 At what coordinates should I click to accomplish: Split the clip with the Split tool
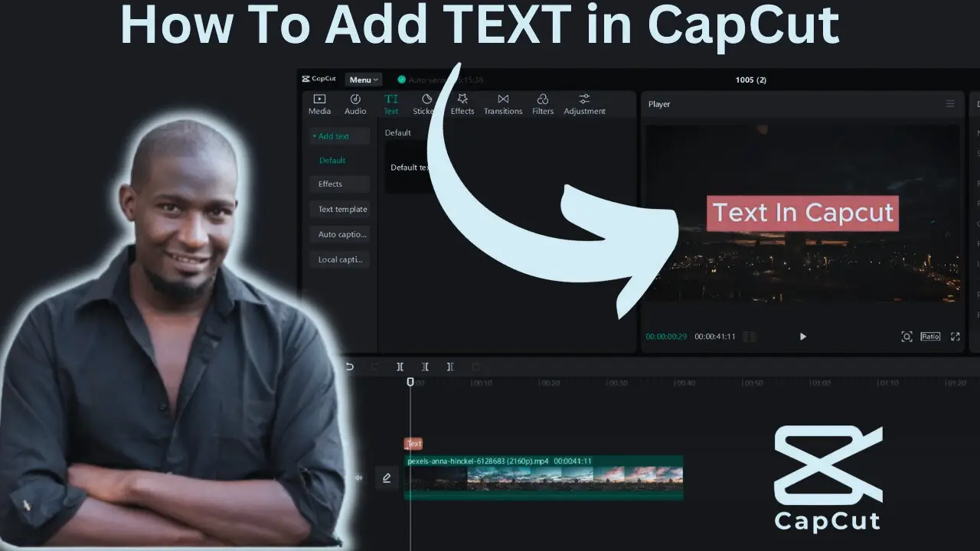click(400, 367)
